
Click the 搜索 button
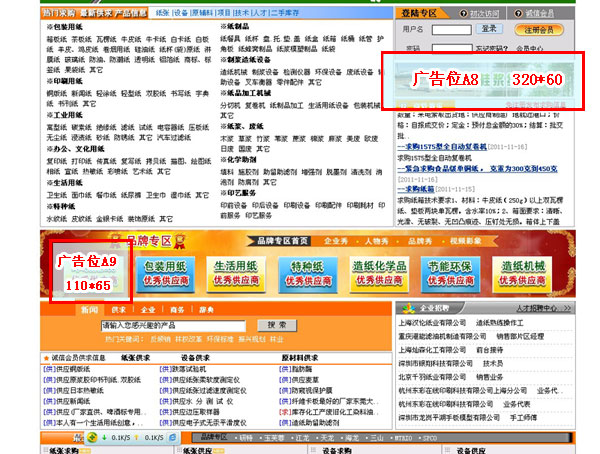[276, 325]
